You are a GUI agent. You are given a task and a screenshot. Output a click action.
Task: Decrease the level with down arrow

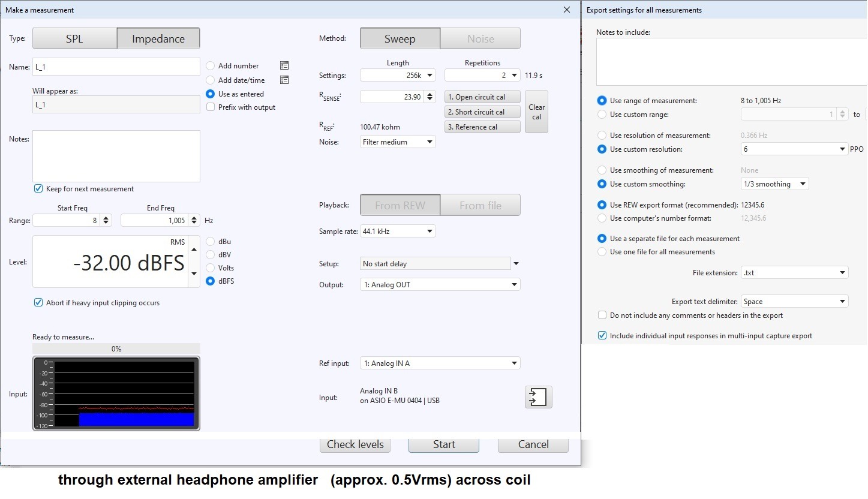[193, 274]
